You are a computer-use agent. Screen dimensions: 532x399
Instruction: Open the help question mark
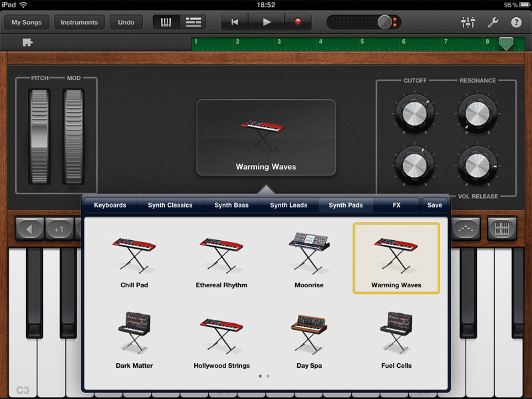pyautogui.click(x=516, y=23)
